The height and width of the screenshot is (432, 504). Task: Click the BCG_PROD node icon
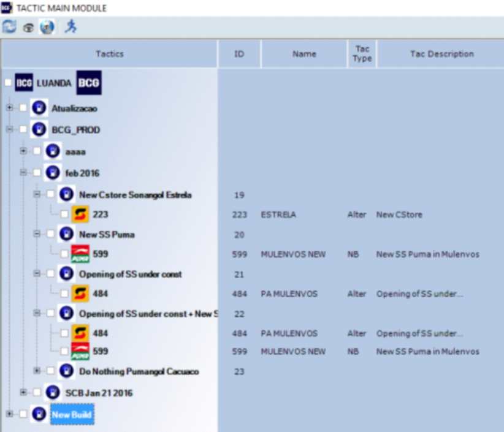point(39,129)
